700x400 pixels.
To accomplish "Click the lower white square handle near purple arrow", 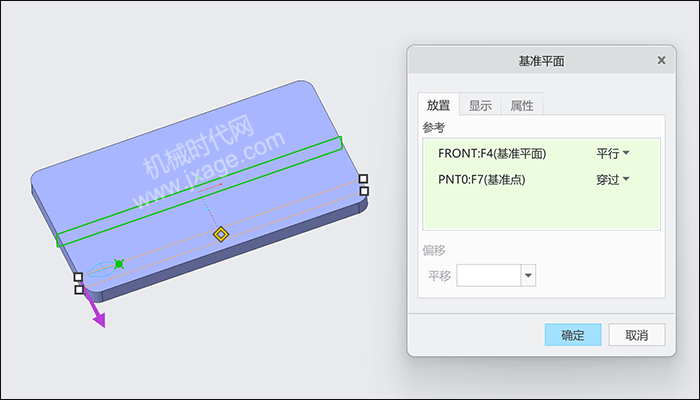I will 79,290.
